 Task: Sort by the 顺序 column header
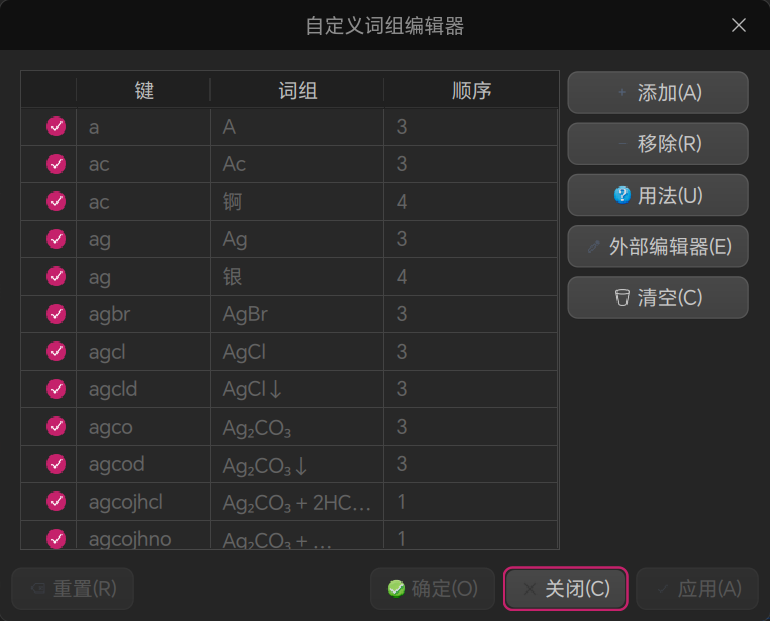[471, 90]
